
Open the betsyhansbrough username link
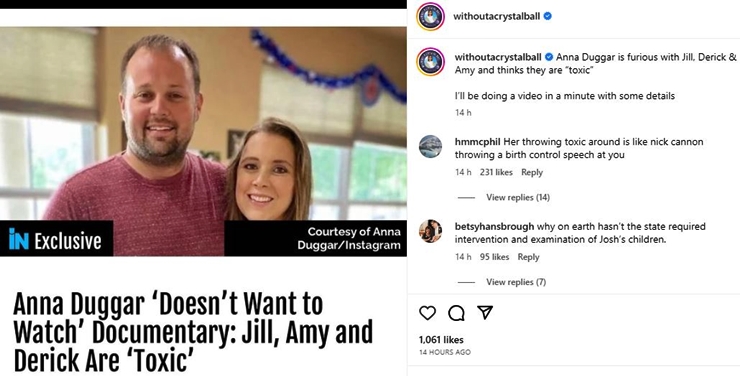pyautogui.click(x=495, y=226)
